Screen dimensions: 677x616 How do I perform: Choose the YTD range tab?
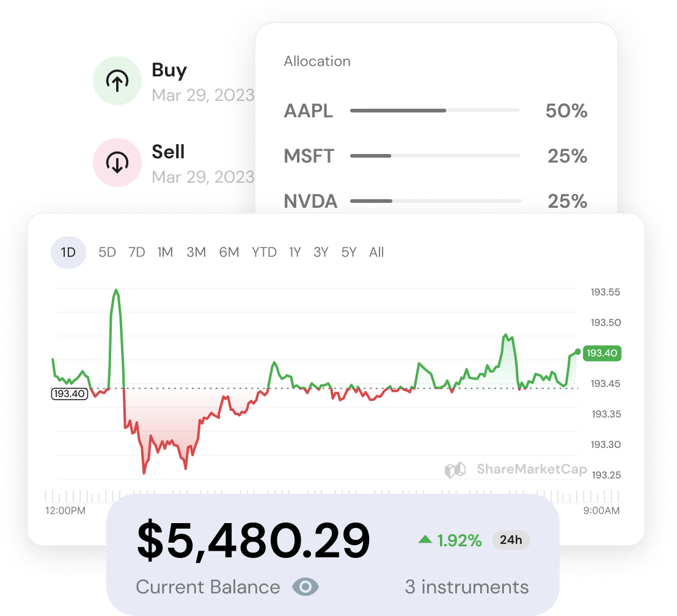coord(264,252)
